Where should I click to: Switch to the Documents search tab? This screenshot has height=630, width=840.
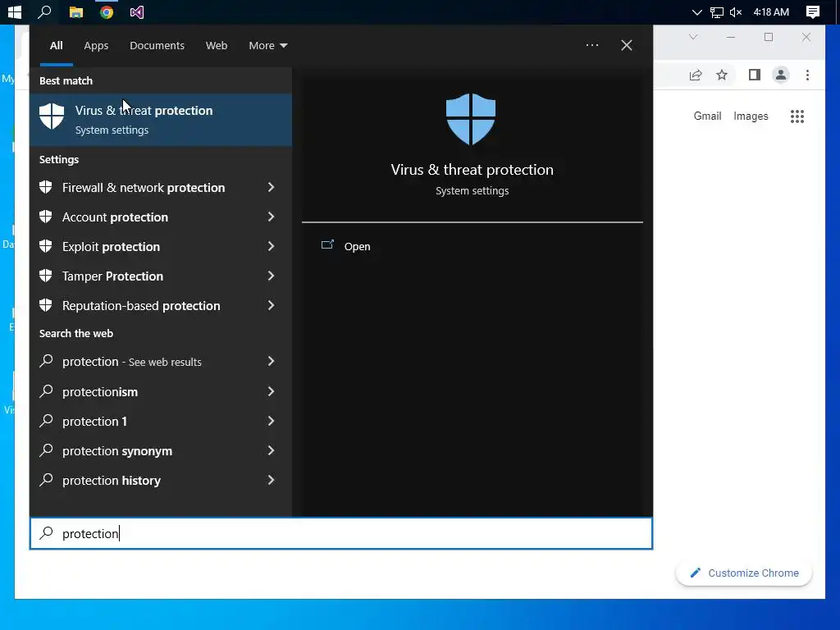point(157,46)
